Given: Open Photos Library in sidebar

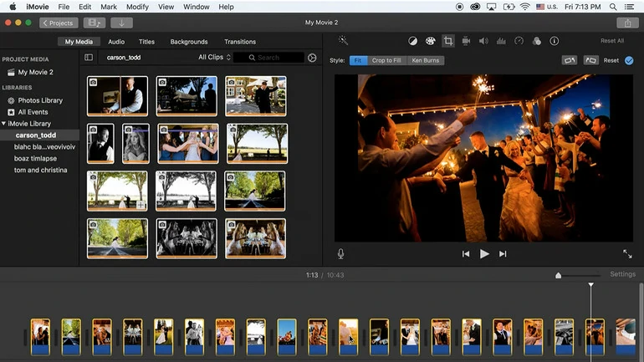Looking at the screenshot, I should [x=40, y=100].
